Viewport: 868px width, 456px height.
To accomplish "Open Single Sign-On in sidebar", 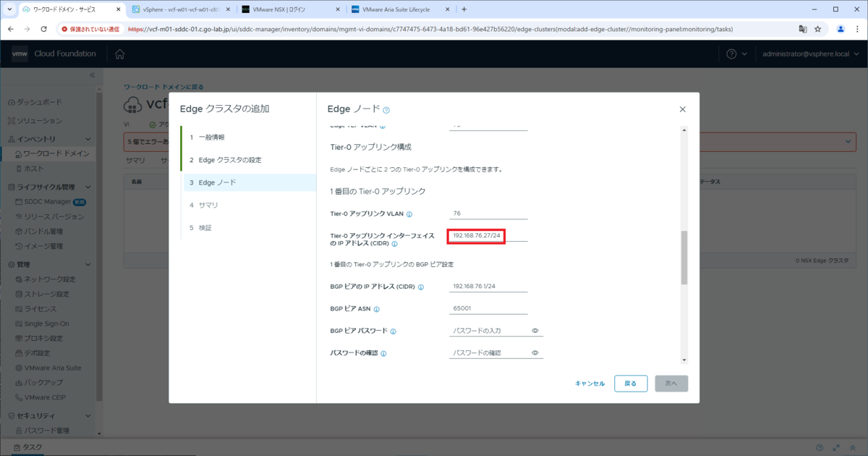I will (x=46, y=324).
